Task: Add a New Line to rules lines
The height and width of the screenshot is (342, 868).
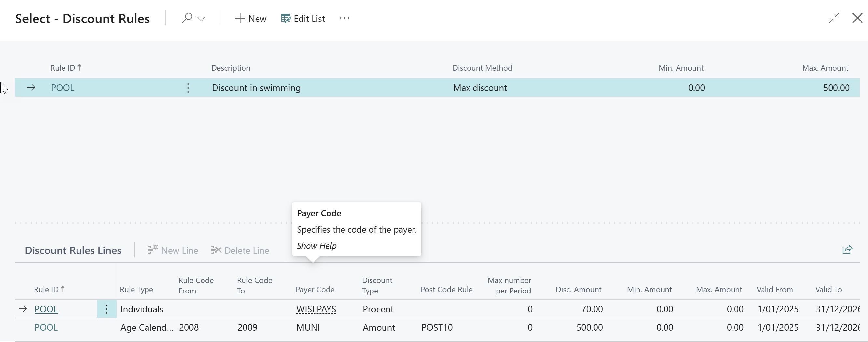Action: pos(173,250)
